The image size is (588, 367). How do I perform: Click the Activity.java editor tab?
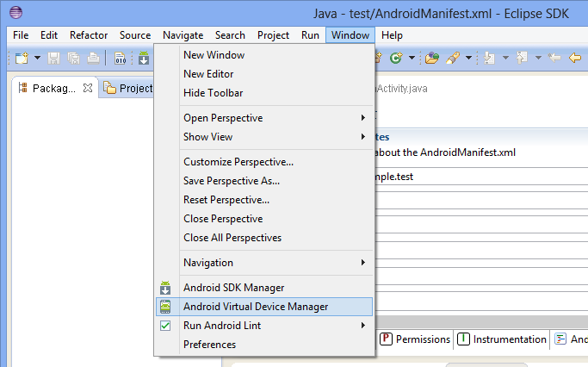point(401,89)
